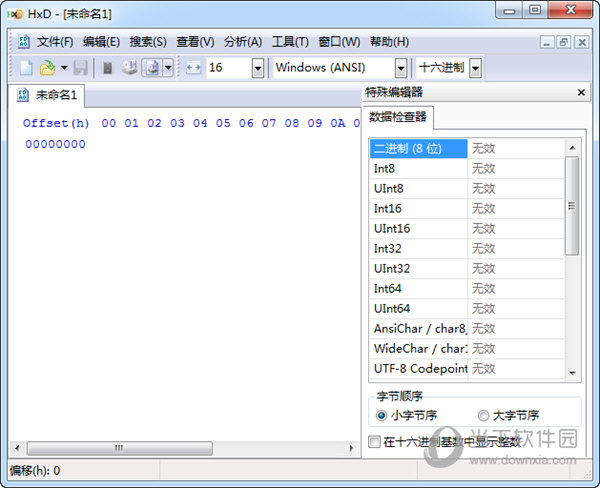The image size is (600, 488).
Task: Open the 查看(V) menu
Action: coord(195,42)
